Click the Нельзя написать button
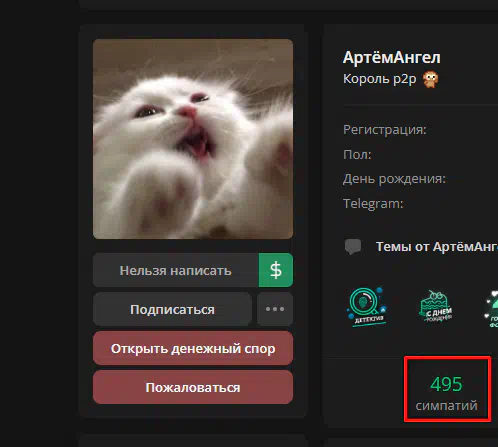This screenshot has height=447, width=498. 176,270
